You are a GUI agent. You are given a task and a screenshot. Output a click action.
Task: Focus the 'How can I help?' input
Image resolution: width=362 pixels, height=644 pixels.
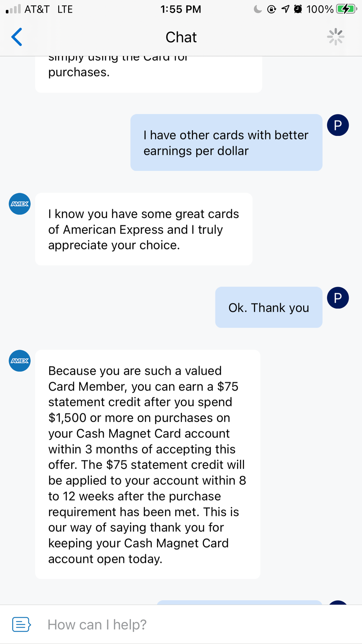pos(194,624)
